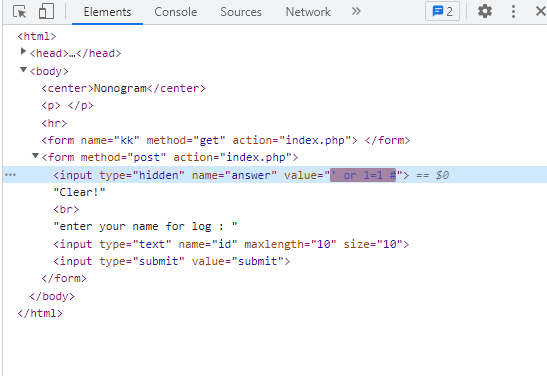Open the 2 issues message badge

(x=442, y=12)
